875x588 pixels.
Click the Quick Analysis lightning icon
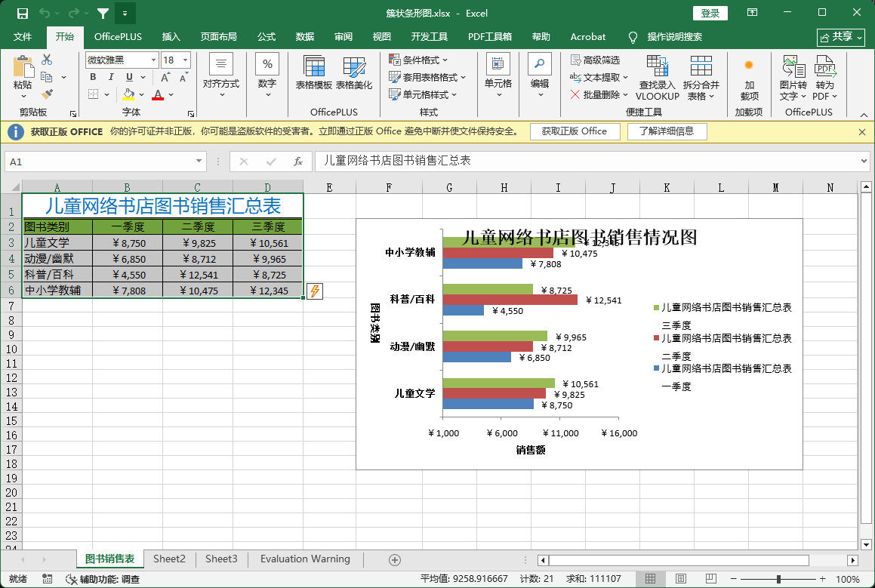(x=315, y=291)
